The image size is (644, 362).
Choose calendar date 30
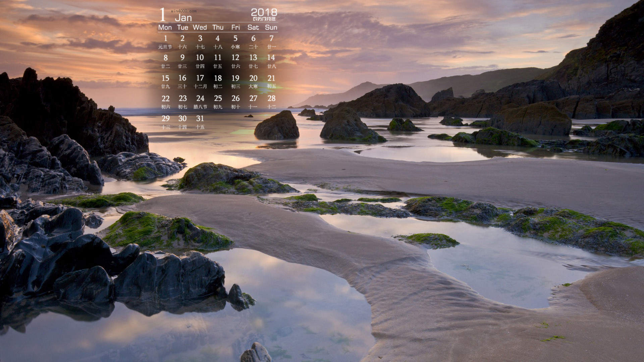point(182,119)
